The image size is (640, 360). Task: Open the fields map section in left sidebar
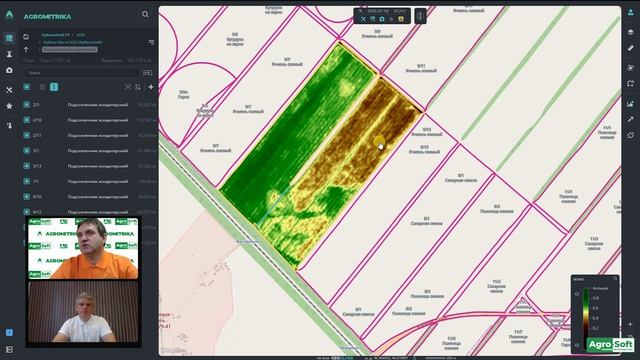tap(9, 38)
